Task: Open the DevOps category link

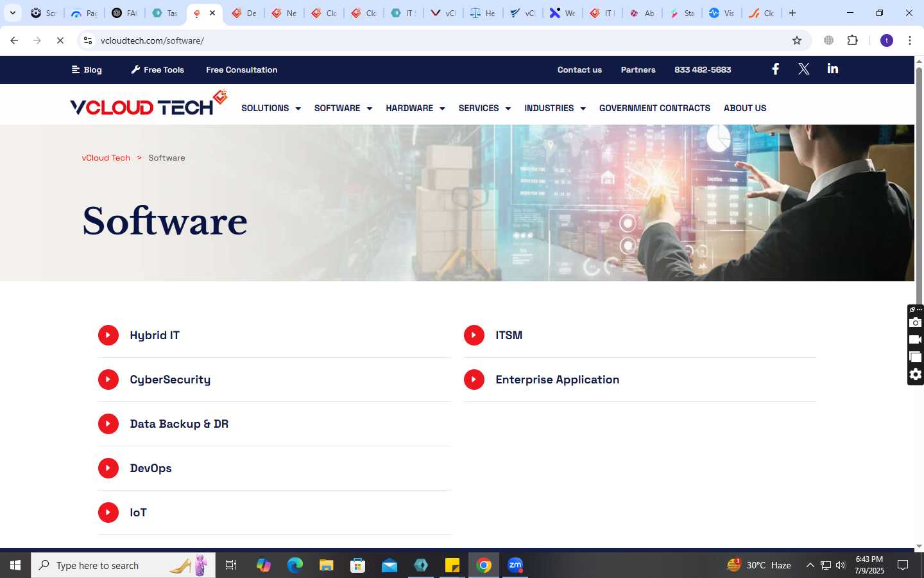Action: [x=151, y=468]
